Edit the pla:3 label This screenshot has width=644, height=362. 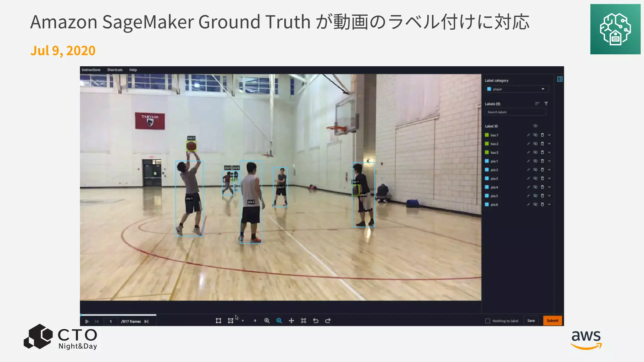point(528,178)
